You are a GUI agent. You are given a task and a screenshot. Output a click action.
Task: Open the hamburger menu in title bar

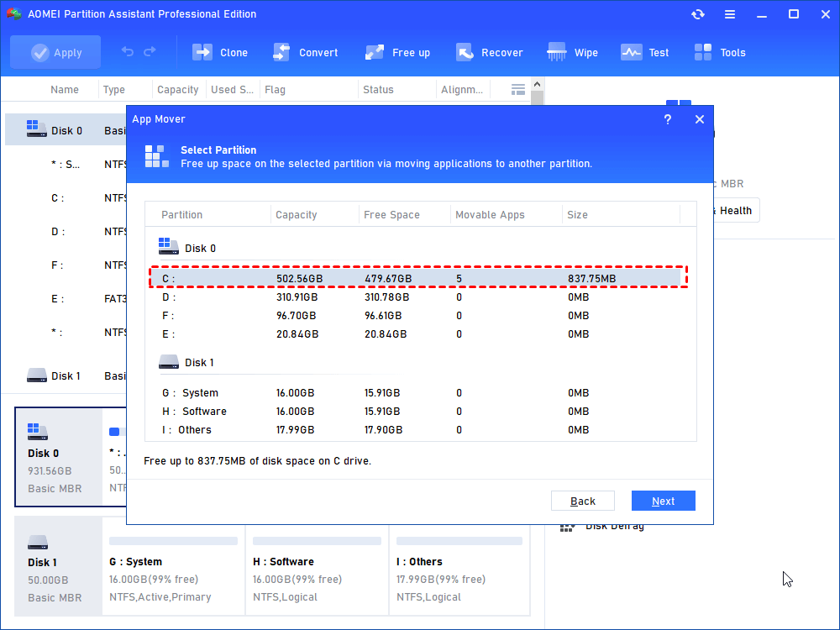coord(730,14)
